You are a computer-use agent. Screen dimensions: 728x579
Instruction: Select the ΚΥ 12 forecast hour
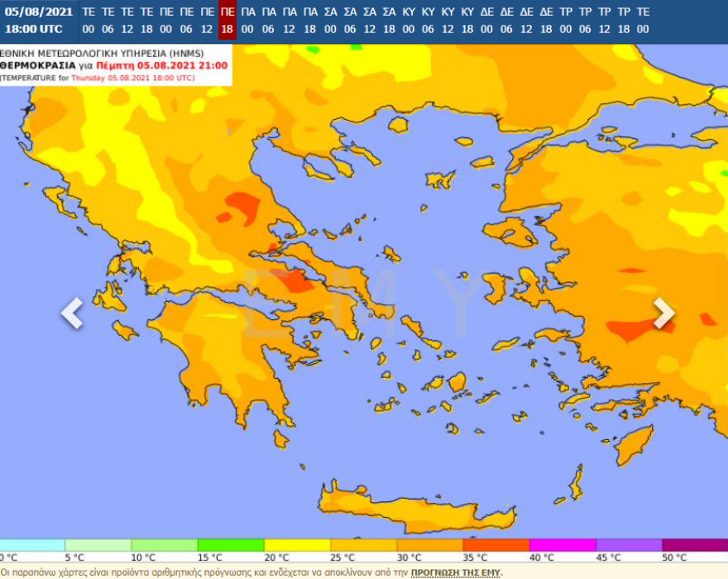click(x=448, y=21)
